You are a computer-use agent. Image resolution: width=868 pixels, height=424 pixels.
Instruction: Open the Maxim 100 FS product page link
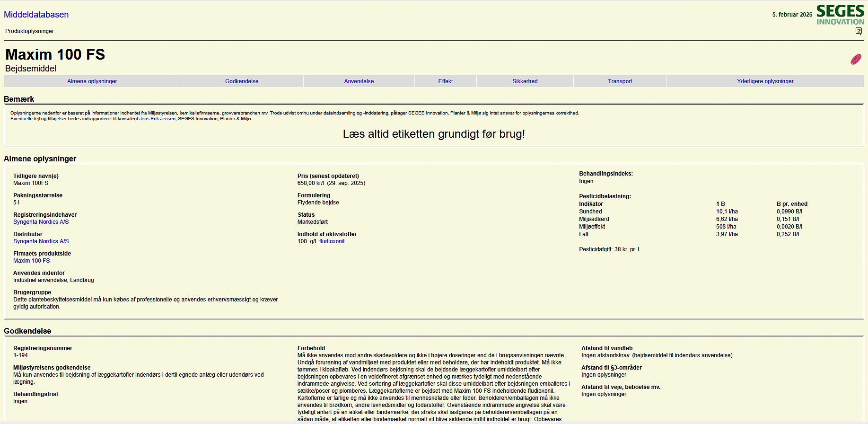coord(32,261)
